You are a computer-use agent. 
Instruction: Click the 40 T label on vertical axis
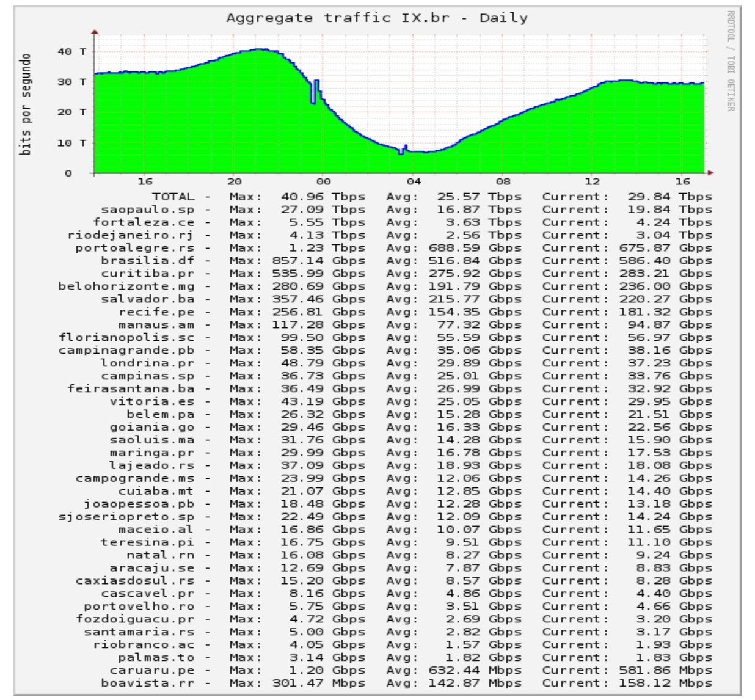coord(71,52)
